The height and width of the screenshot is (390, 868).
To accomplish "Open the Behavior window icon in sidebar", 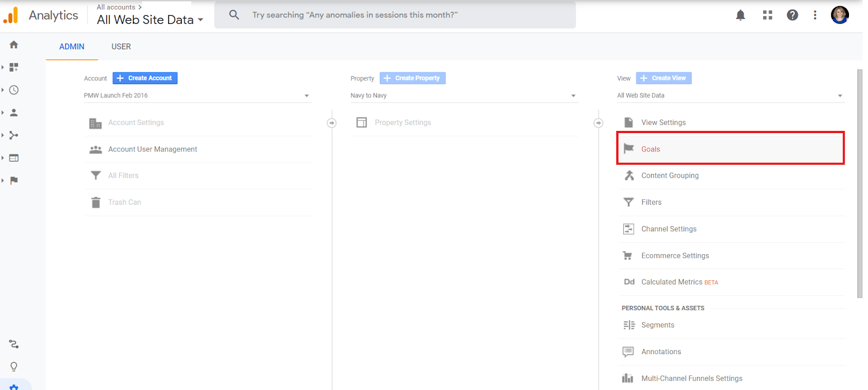I will tap(14, 158).
